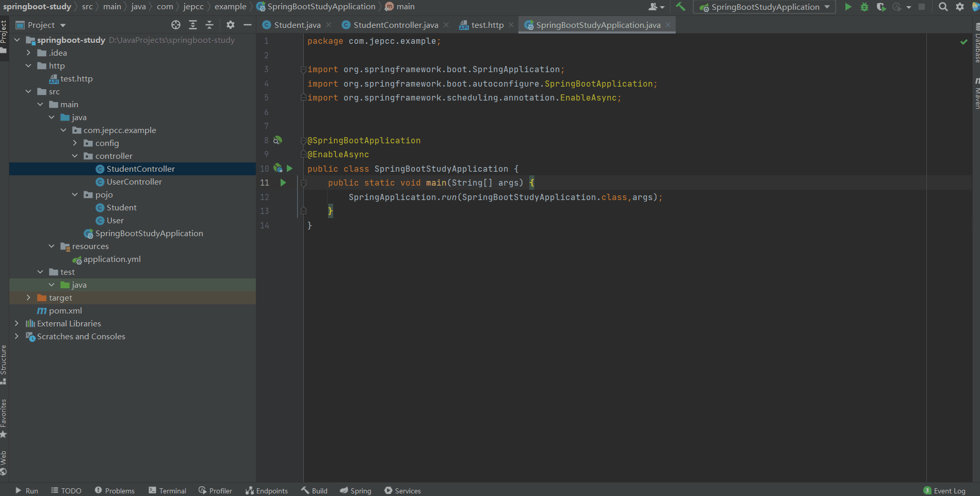Close the test.http tab
Screen dimensions: 980x496
click(x=511, y=25)
